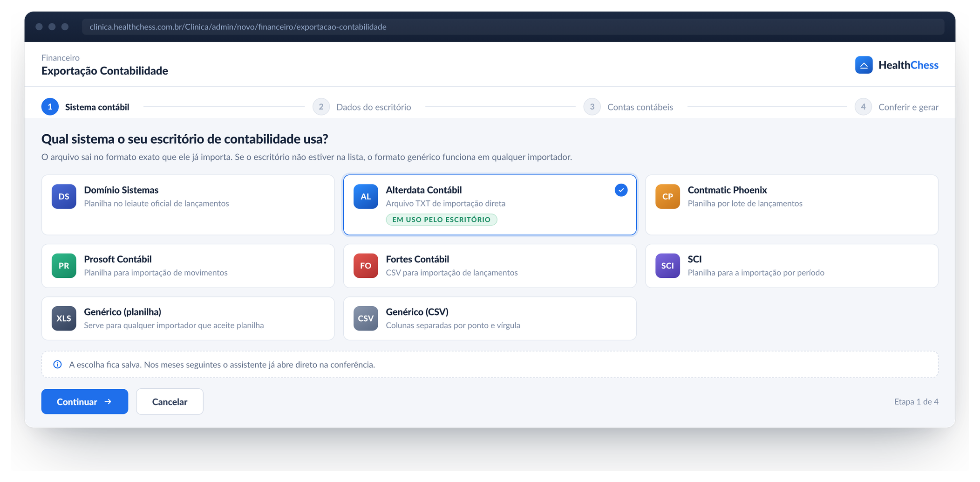Click the Exportação Contabilidade heading
This screenshot has width=980, height=482.
(x=105, y=71)
